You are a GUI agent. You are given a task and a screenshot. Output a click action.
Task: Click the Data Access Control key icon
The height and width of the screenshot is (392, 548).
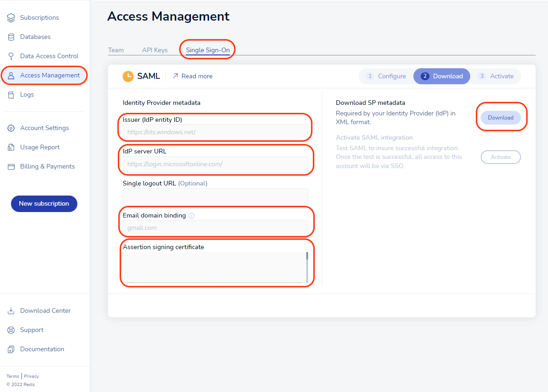pos(11,56)
